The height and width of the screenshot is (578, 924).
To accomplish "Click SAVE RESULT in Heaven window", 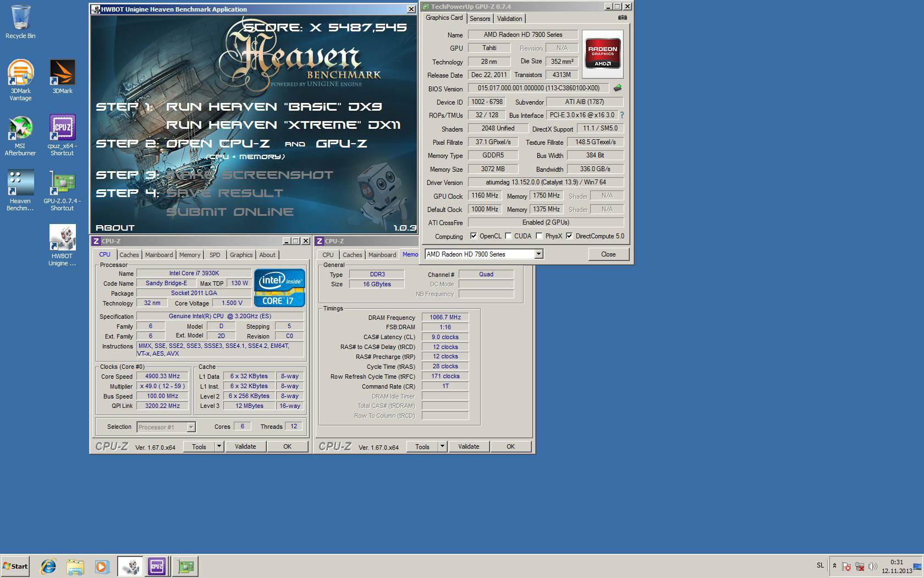I will coord(225,193).
